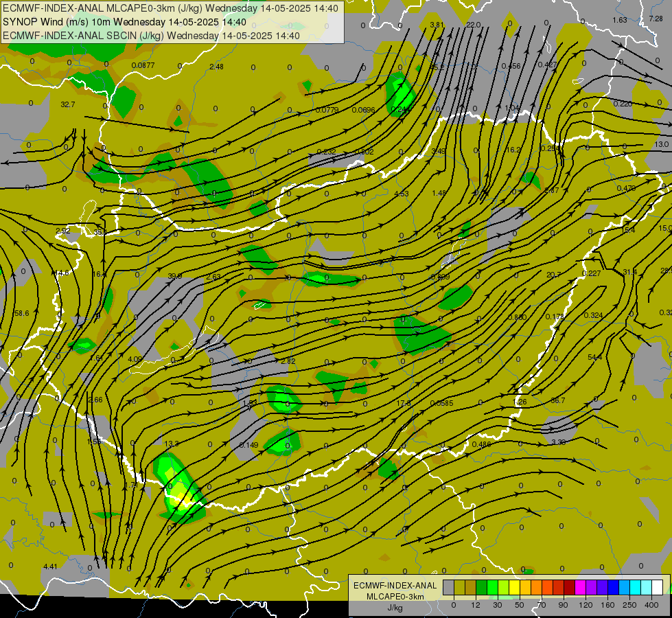Screen dimensions: 672x618
Task: Click the 0.232 value on the map
Action: [327, 152]
